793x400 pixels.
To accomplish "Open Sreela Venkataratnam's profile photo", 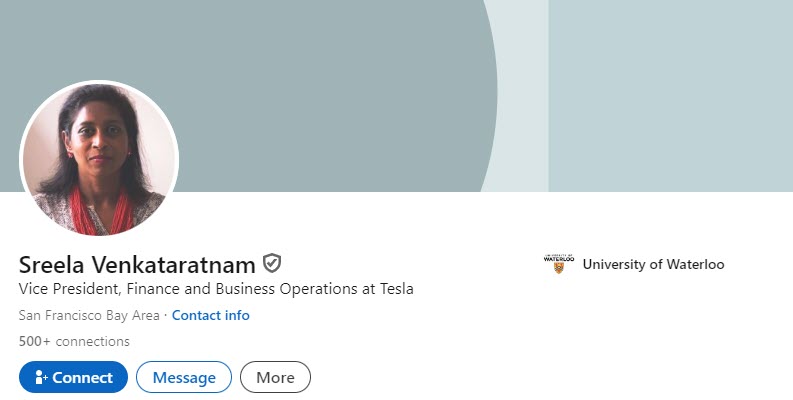I will click(x=99, y=160).
